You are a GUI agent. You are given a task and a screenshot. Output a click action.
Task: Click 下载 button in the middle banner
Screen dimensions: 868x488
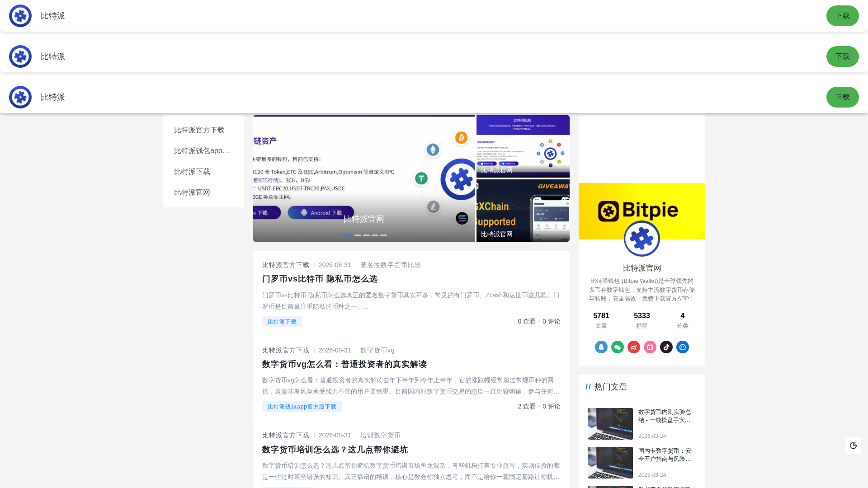click(843, 56)
